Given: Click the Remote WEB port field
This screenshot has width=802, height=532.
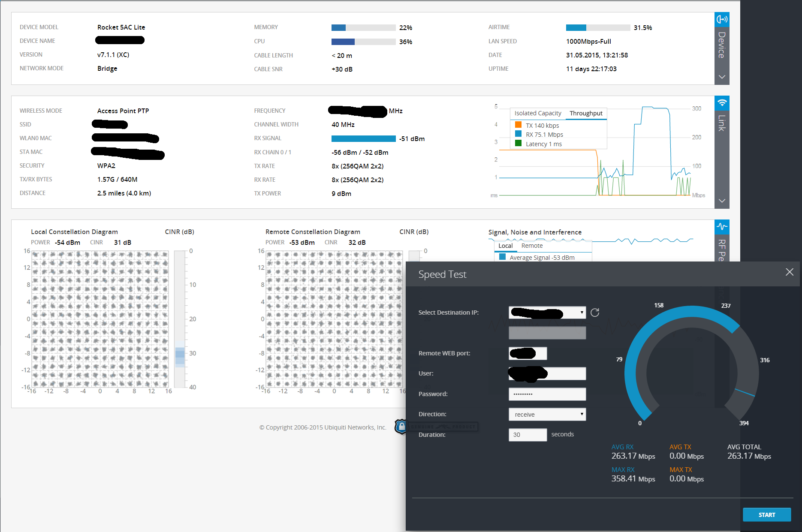Looking at the screenshot, I should (x=528, y=353).
